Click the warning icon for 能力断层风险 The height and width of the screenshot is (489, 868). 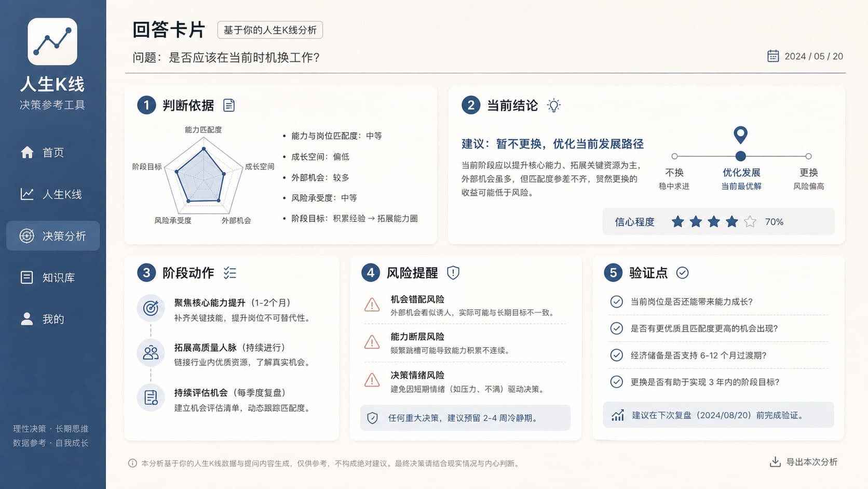tap(372, 342)
